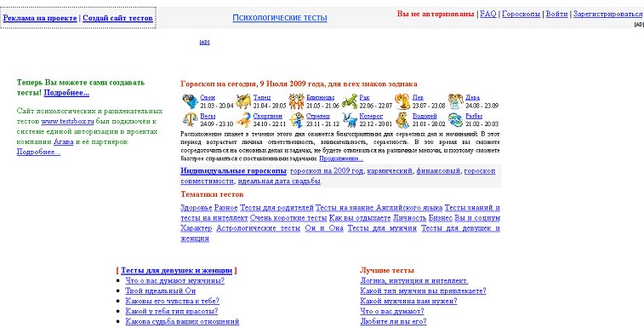The width and height of the screenshot is (644, 328).
Task: Click the Gemini (Близнецы) twins icon
Action: (296, 101)
